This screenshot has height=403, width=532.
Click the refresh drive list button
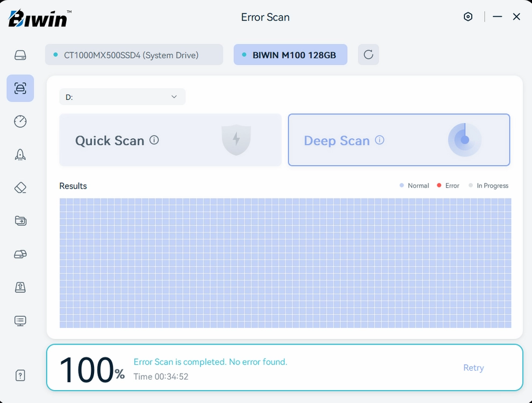[369, 54]
